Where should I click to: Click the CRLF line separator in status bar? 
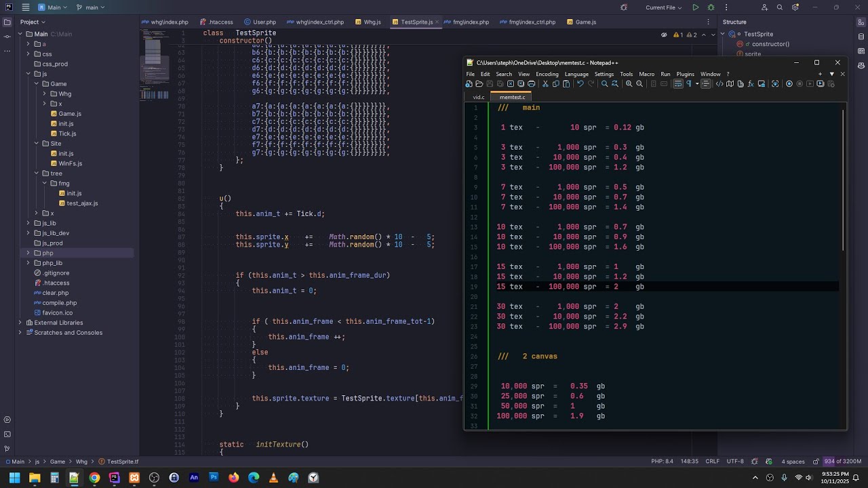point(712,462)
